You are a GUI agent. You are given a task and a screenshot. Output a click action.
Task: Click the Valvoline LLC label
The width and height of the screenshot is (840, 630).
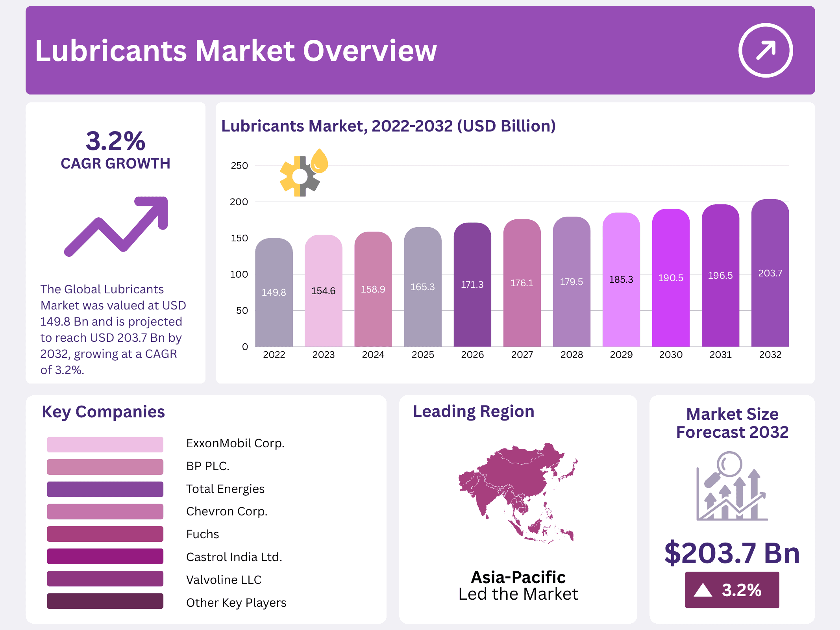224,580
